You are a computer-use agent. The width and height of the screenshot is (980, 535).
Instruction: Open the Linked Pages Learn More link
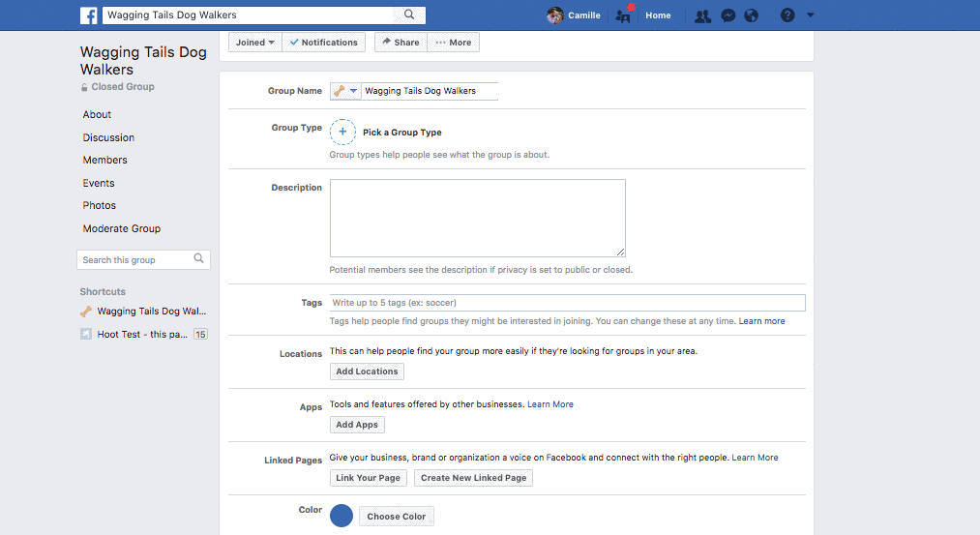click(755, 458)
